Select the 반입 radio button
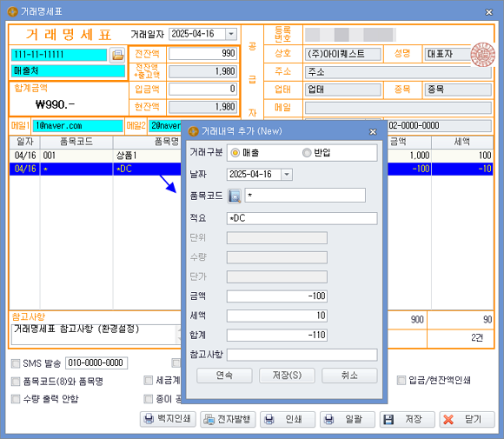Screen dimensions: 504x439 307,153
